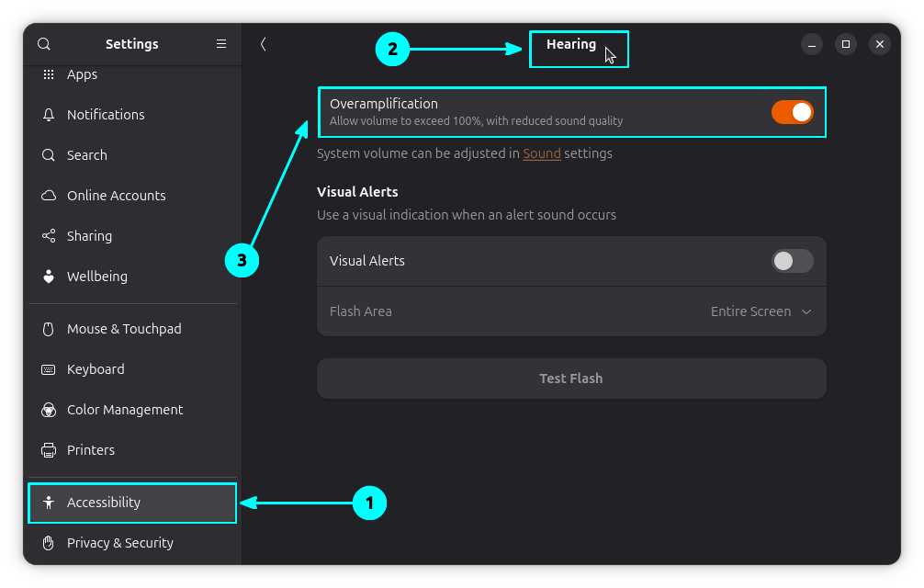The height and width of the screenshot is (588, 924).
Task: Click the Apps grid icon
Action: 49,74
